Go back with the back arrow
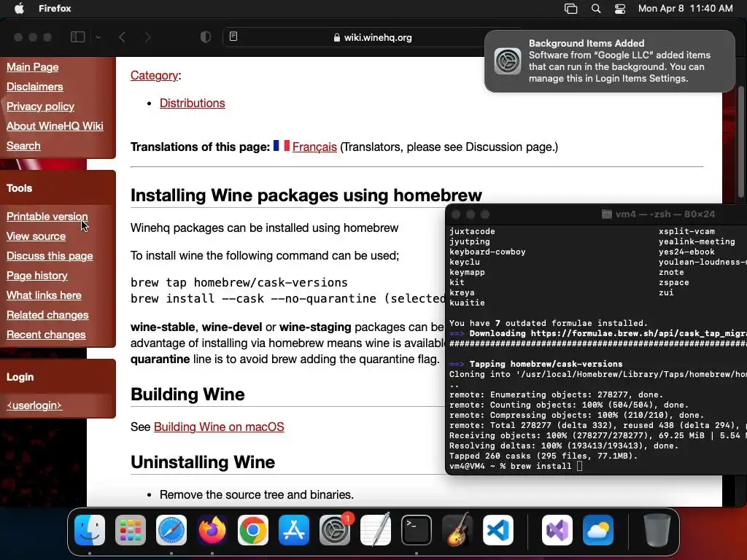This screenshot has width=747, height=560. click(123, 37)
